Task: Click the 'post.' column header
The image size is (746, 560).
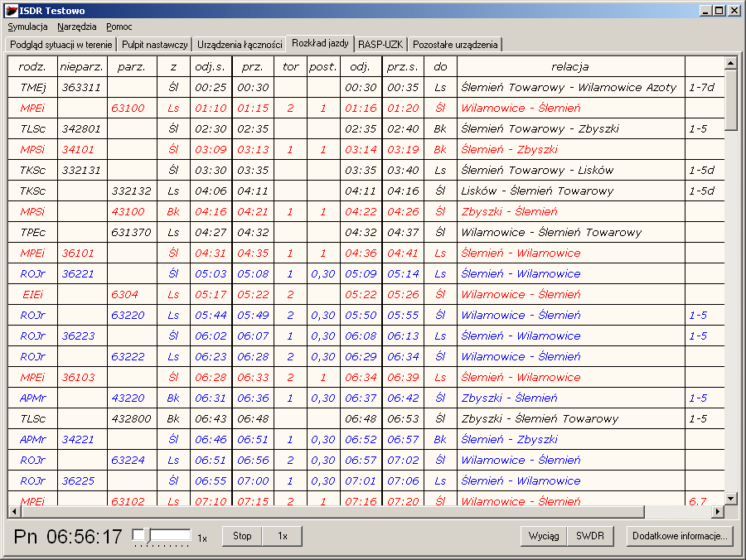Action: coord(323,66)
